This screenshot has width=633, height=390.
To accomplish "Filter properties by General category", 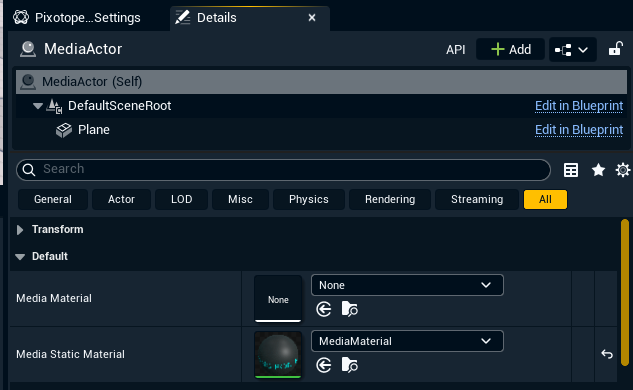I will click(x=53, y=199).
